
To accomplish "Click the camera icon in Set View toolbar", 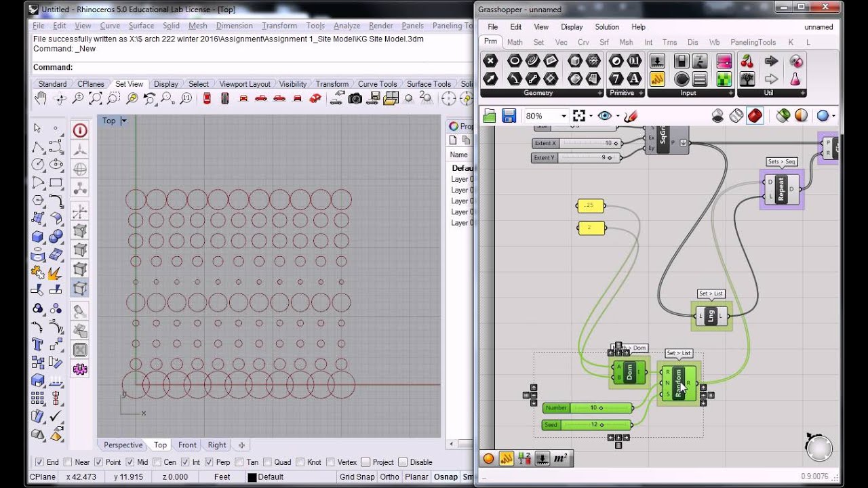I will (x=355, y=99).
